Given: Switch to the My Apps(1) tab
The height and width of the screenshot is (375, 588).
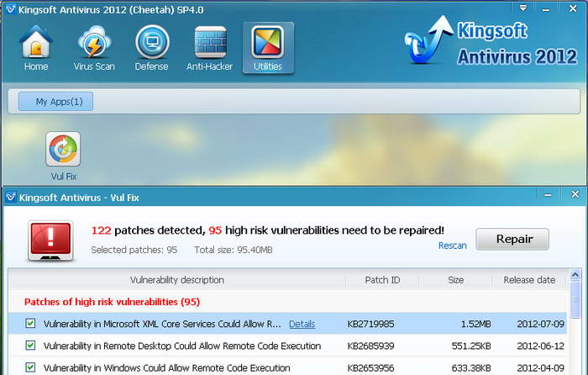Looking at the screenshot, I should click(56, 102).
